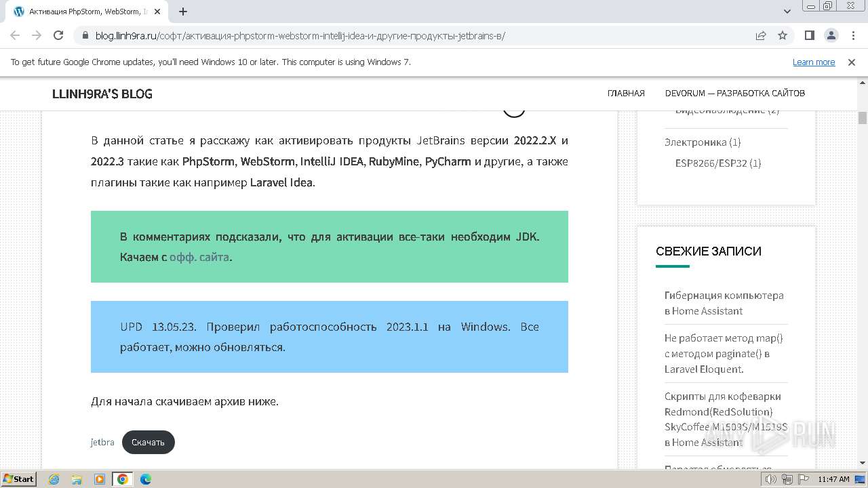
Task: Dismiss the Chrome update notification bar
Action: pos(852,62)
